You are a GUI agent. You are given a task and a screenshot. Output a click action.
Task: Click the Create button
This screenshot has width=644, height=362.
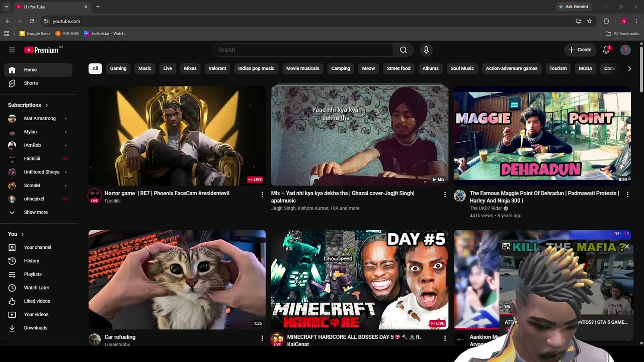pyautogui.click(x=580, y=50)
